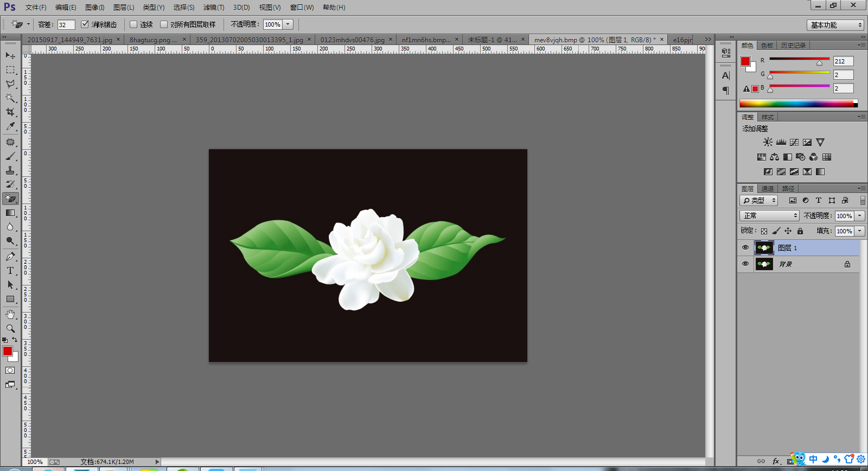Click the link layers button
This screenshot has height=471, width=868.
click(761, 461)
